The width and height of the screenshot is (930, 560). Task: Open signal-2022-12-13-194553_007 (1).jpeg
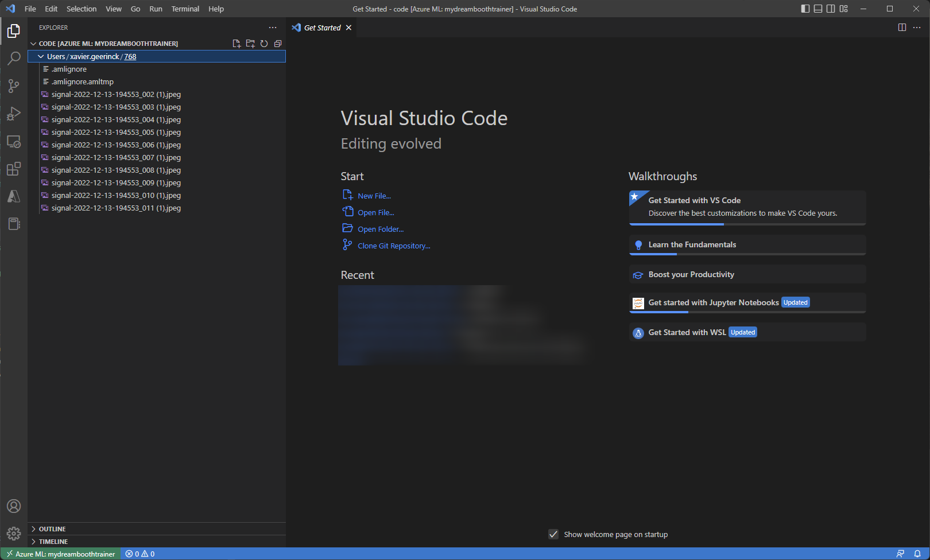coord(157,157)
